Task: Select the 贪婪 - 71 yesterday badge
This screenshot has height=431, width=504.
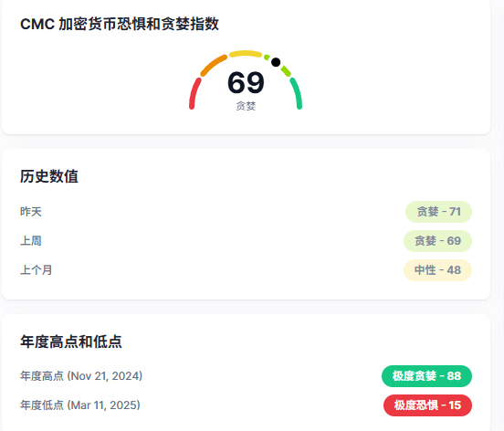Action: pyautogui.click(x=438, y=212)
